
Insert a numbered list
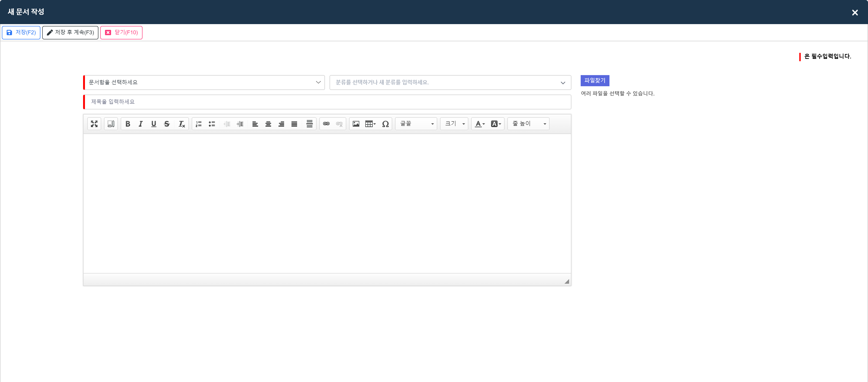point(199,124)
